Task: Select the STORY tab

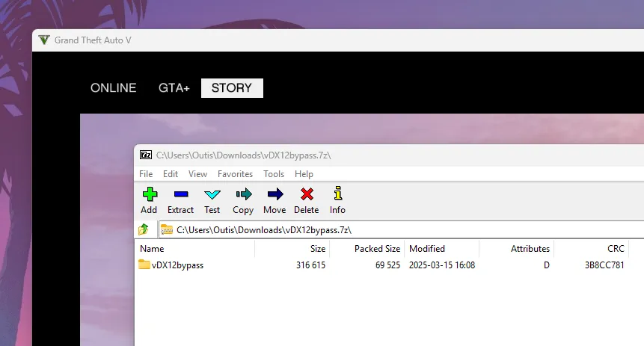Action: click(232, 88)
